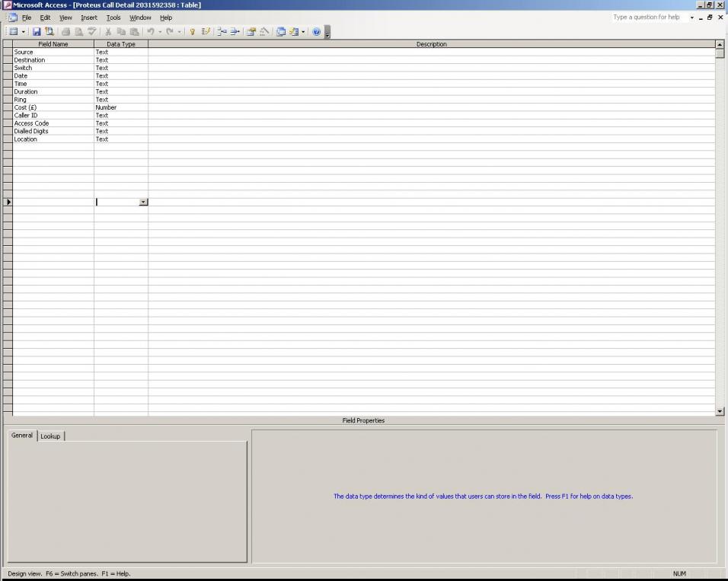Click the Redo arrow icon

click(x=170, y=31)
